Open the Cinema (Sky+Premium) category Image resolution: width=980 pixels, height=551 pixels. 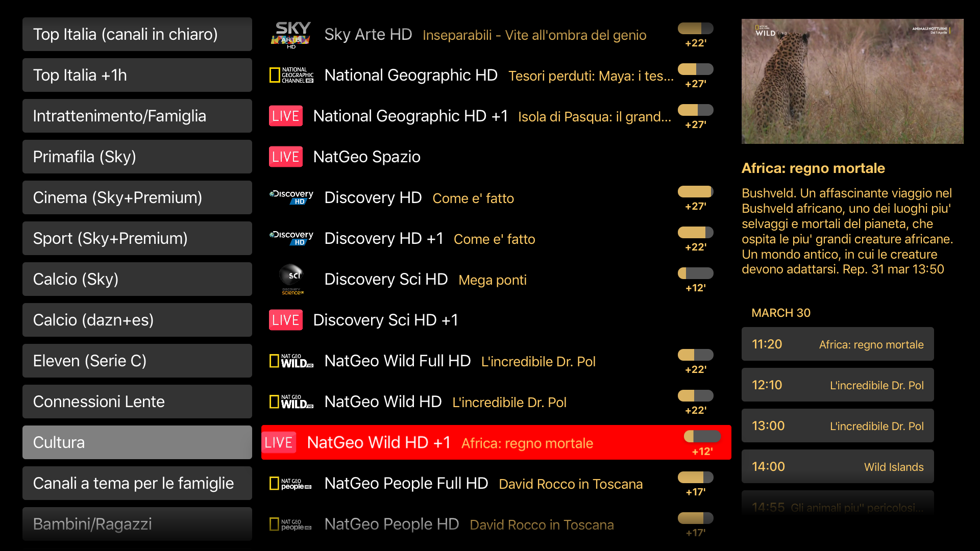[x=137, y=197]
